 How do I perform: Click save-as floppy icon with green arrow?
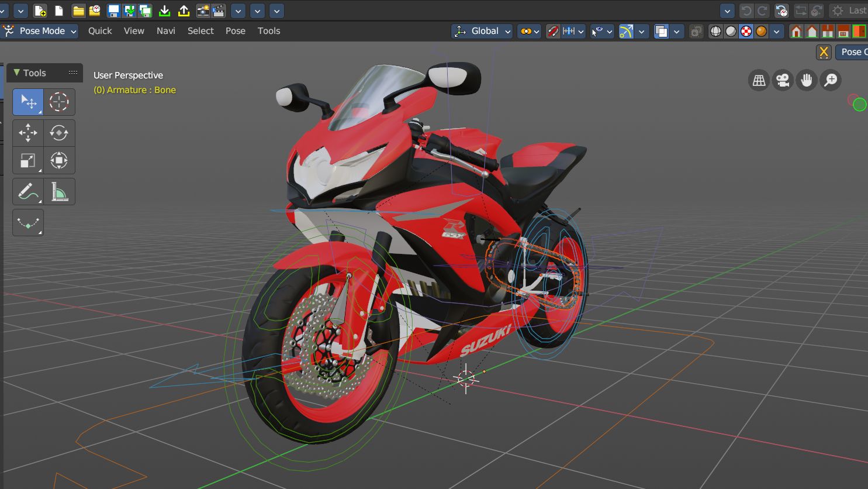pos(130,11)
